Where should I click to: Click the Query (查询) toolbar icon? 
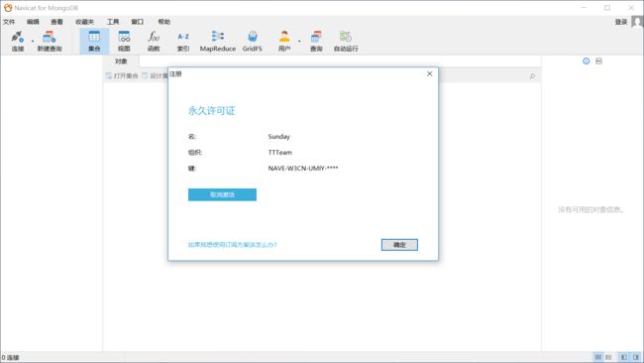point(316,41)
